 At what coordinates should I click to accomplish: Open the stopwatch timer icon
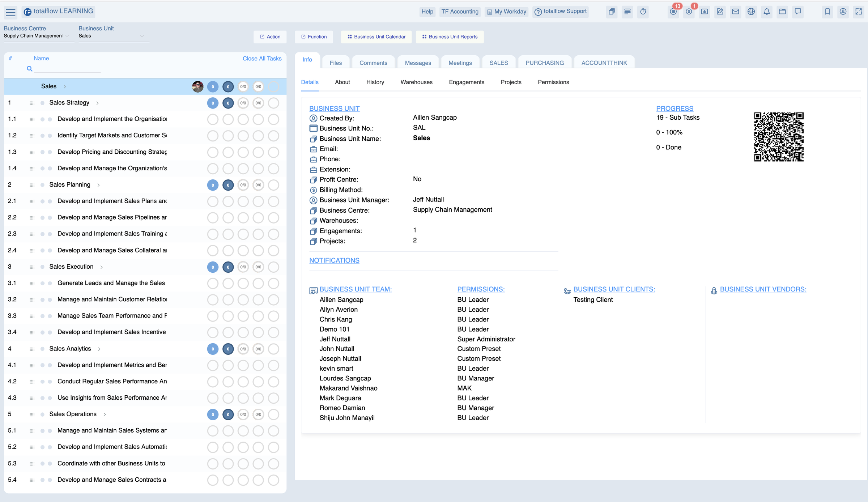(643, 12)
